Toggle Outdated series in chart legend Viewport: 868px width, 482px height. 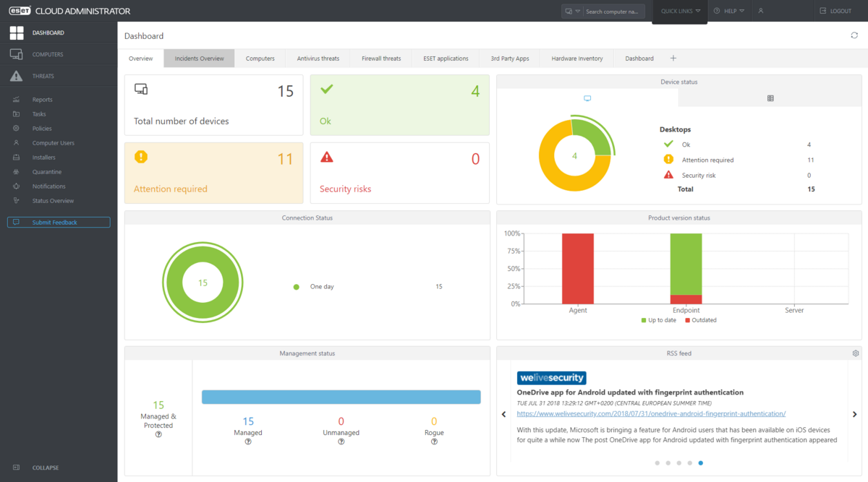point(700,320)
